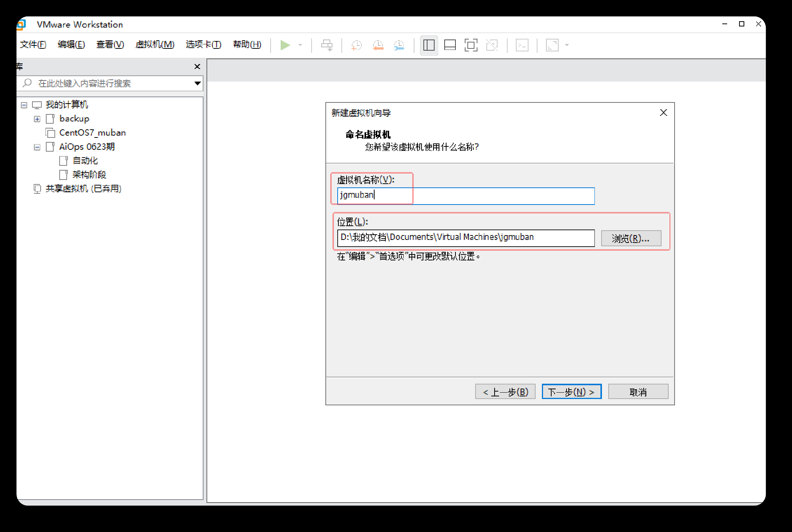Close the library panel
The width and height of the screenshot is (792, 532).
197,66
